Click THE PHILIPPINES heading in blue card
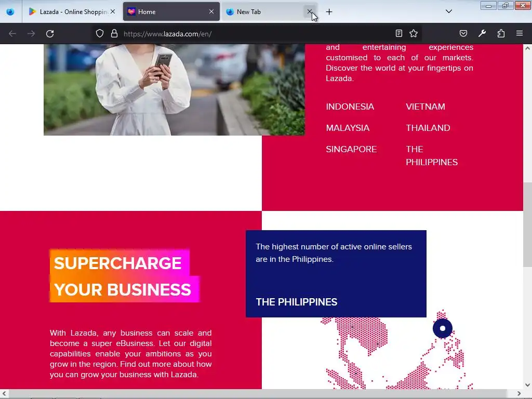Screen dimensions: 532x399 (297, 302)
